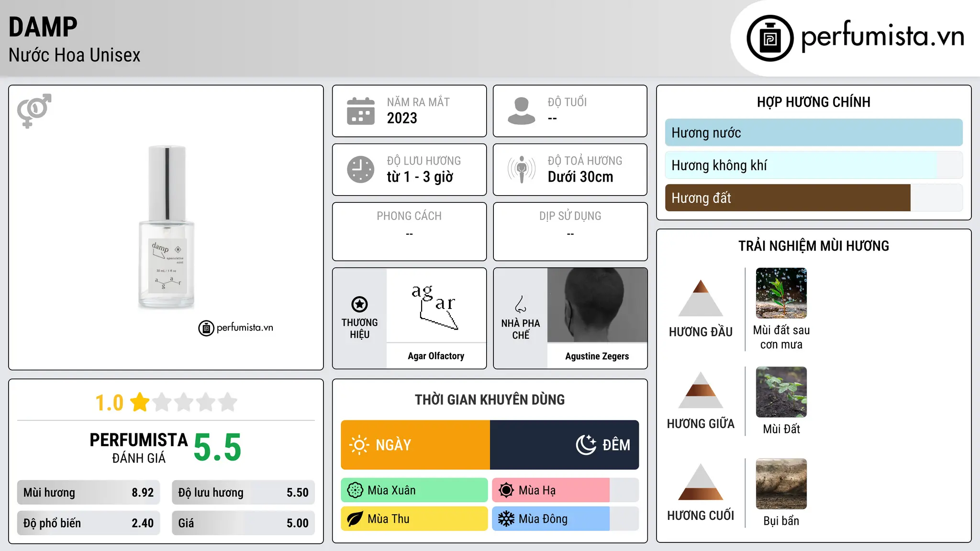The image size is (980, 551).
Task: Open the Agar Olfactory brand logo image
Action: pyautogui.click(x=436, y=305)
